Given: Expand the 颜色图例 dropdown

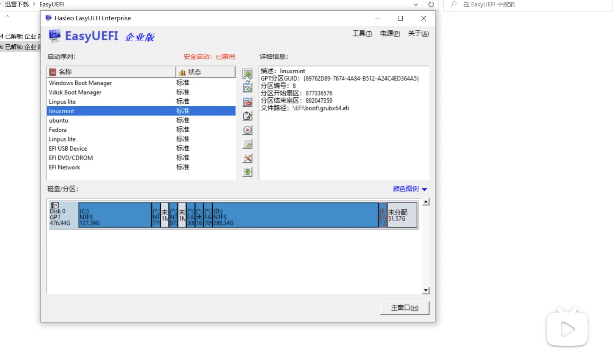Looking at the screenshot, I should 410,189.
